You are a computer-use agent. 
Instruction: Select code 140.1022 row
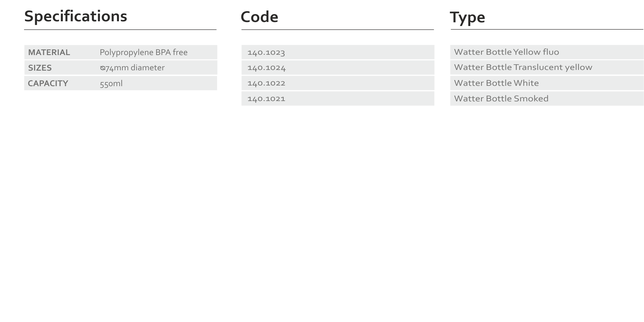click(x=338, y=83)
